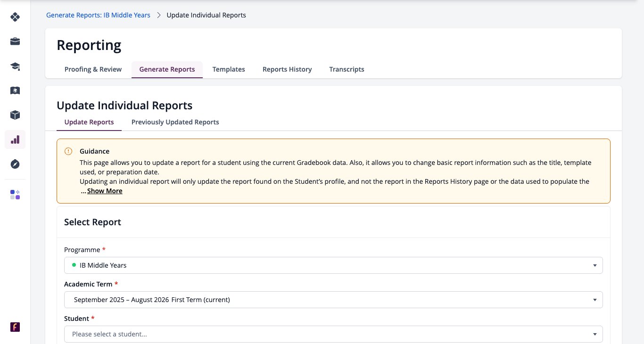
Task: Click the Guidance warning info icon
Action: pos(68,151)
